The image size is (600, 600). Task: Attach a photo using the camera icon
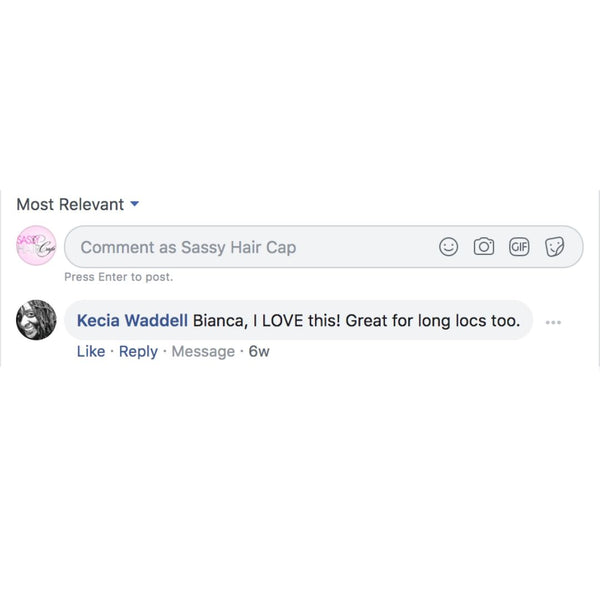point(484,247)
